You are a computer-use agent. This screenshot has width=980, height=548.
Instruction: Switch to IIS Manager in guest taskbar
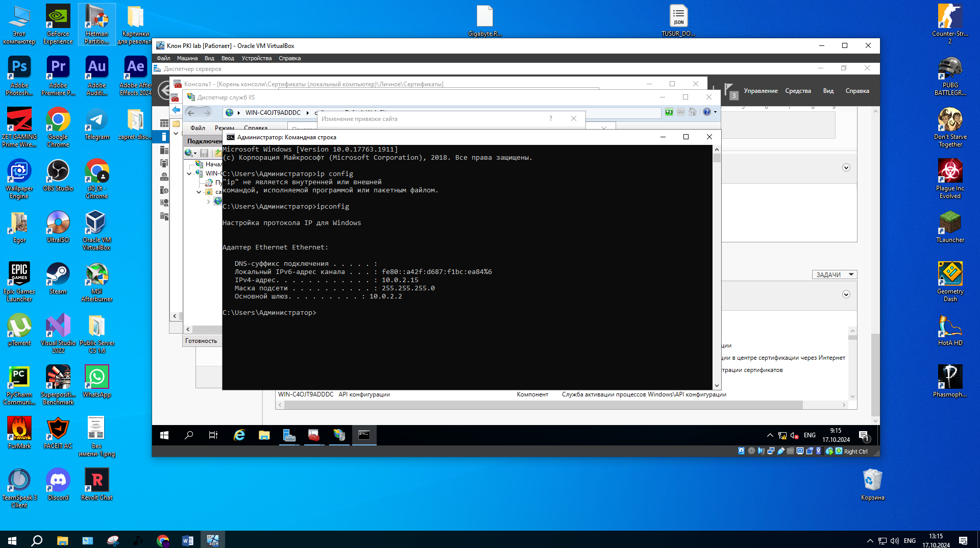(339, 435)
